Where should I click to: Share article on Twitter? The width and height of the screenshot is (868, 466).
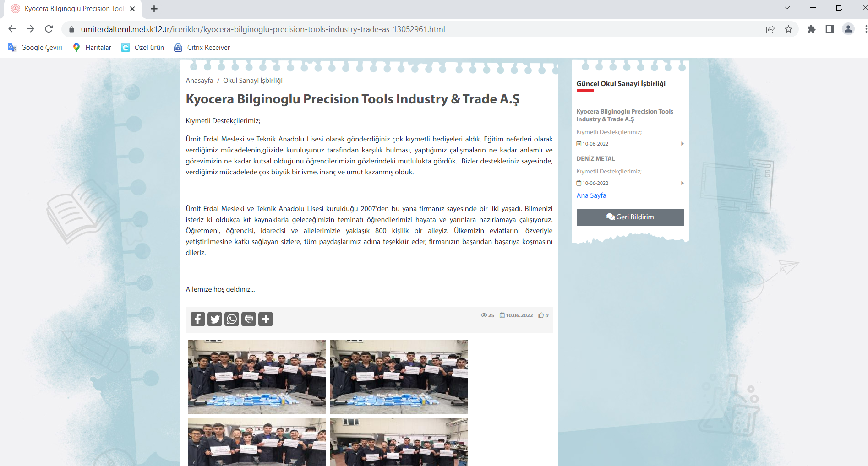tap(214, 319)
